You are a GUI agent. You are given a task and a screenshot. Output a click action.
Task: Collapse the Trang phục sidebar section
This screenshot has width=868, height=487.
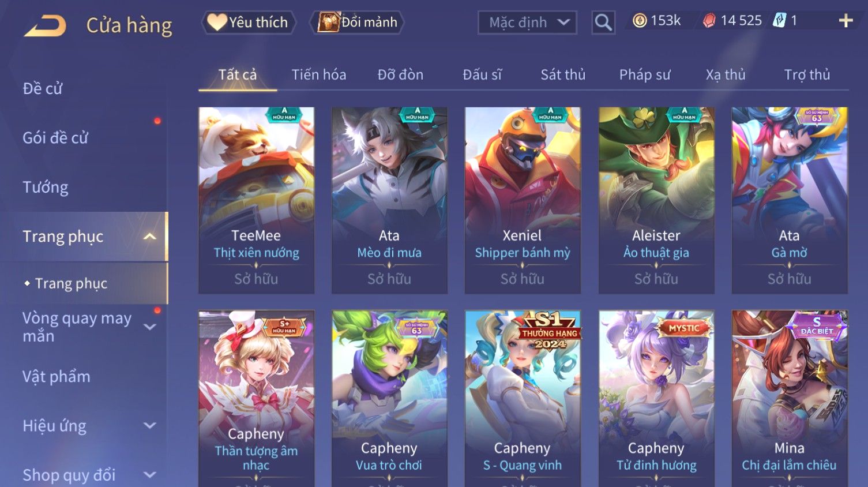click(150, 237)
